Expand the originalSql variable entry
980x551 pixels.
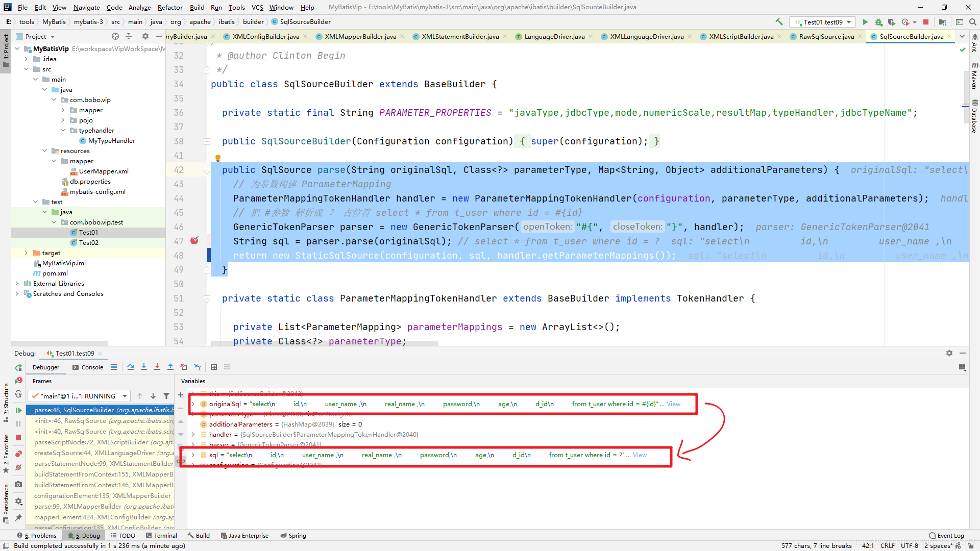tap(194, 404)
